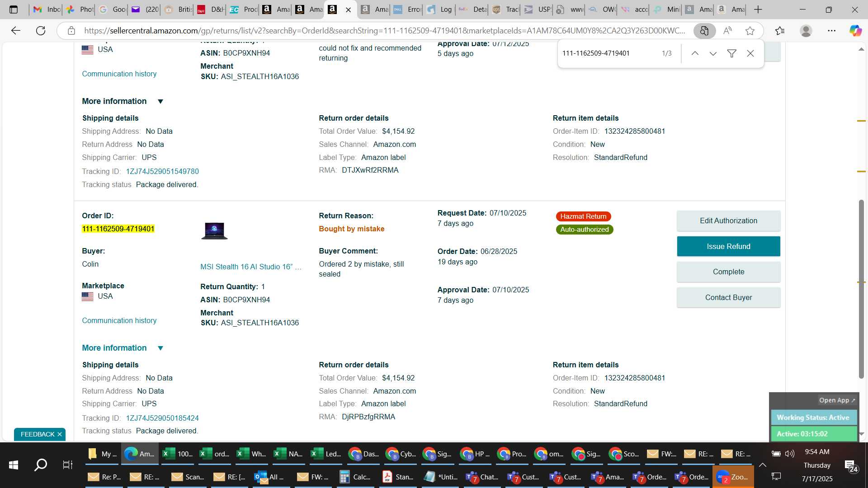868x488 pixels.
Task: Close the active Amazon tab
Action: coord(348,9)
